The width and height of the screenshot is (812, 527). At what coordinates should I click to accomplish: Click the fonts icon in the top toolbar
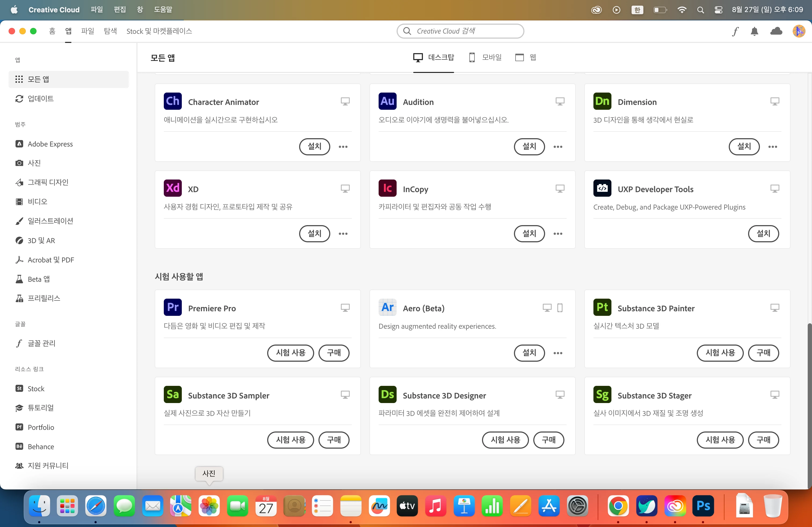coord(735,31)
